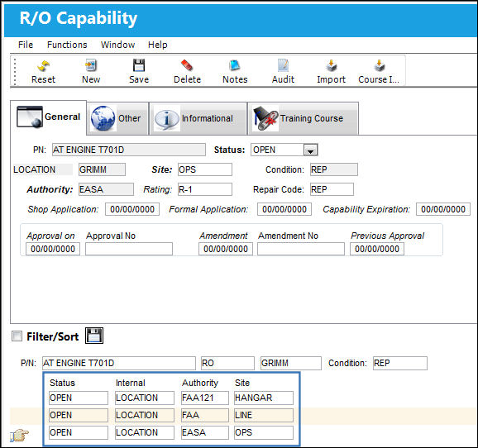The width and height of the screenshot is (478, 448).
Task: Select the EASA authority cell in grid
Action: coord(205,433)
